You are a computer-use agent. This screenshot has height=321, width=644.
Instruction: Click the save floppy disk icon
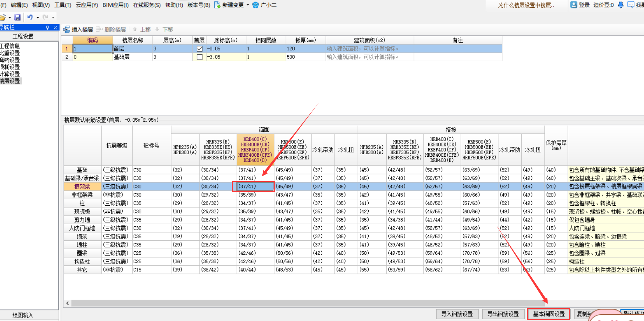pos(18,17)
